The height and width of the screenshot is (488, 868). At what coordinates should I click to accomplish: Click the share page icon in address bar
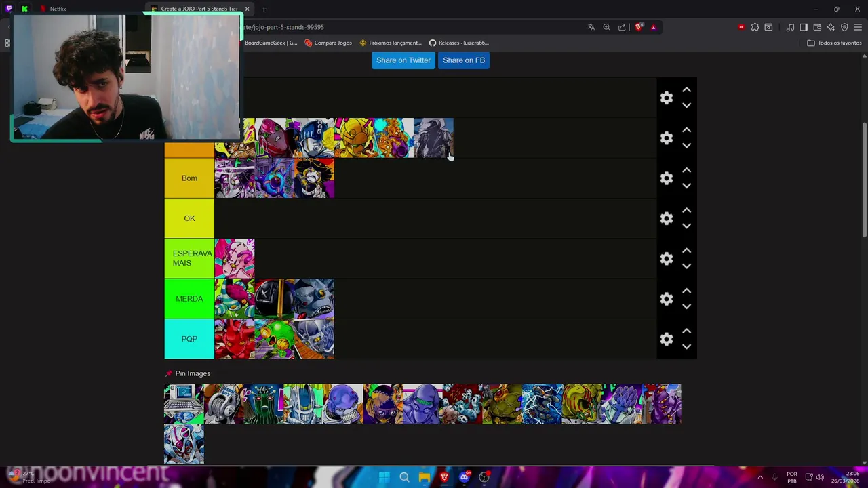(622, 27)
